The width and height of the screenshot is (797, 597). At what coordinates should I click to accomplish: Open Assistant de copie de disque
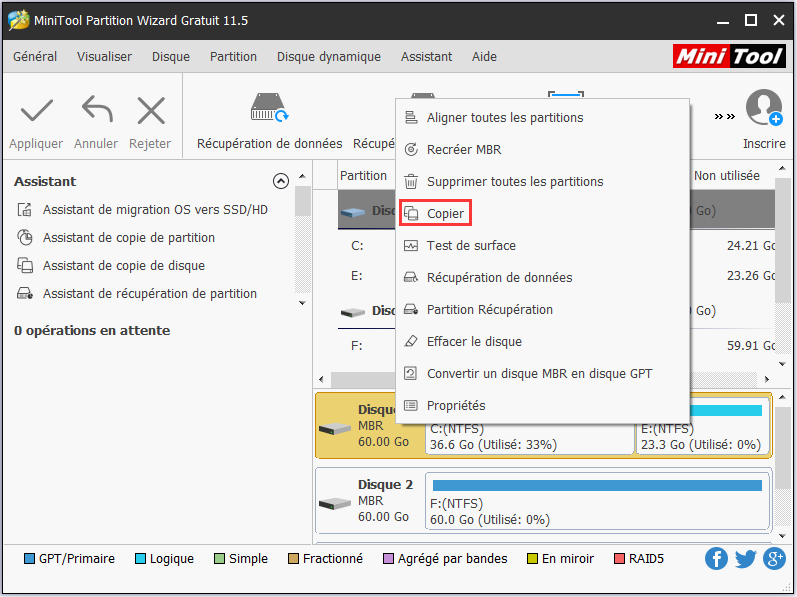(123, 266)
